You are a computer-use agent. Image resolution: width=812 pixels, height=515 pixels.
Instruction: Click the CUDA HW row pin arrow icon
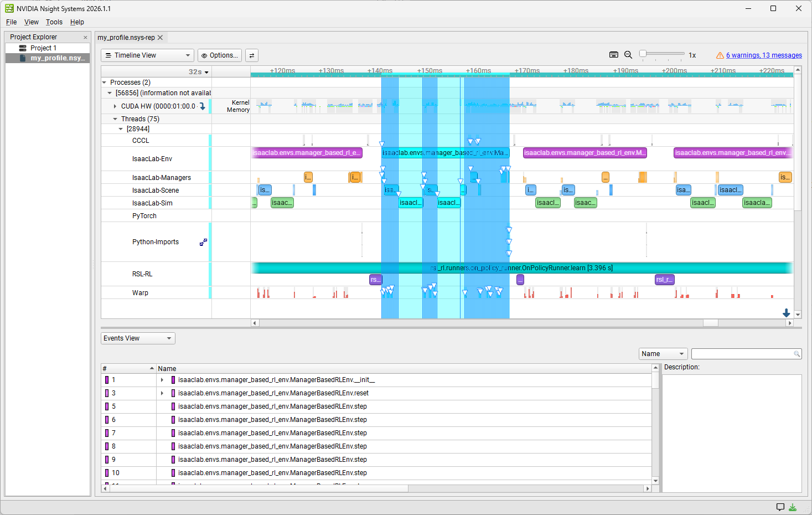(203, 106)
